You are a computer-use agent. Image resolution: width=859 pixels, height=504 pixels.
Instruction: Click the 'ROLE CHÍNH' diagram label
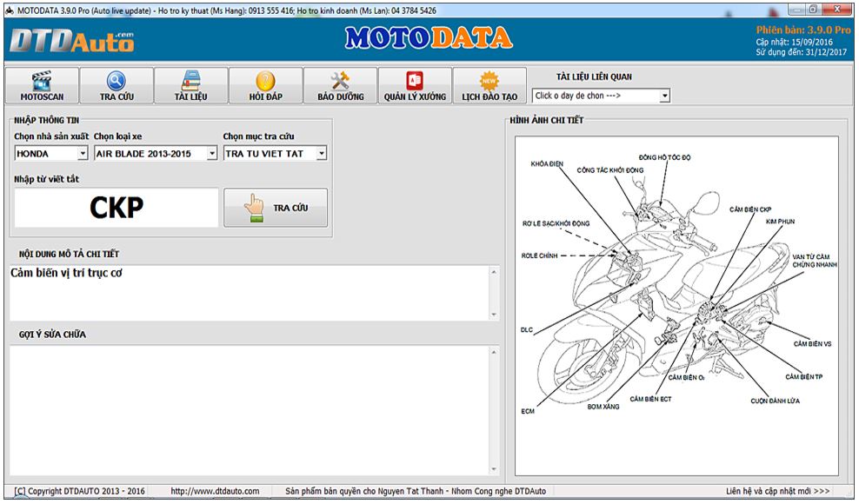tap(540, 255)
